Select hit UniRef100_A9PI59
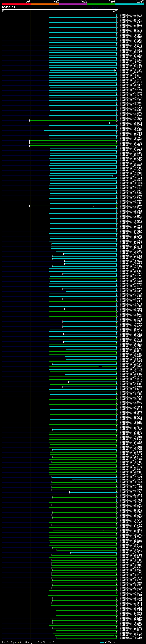Screen dimensions: 146x644 coord(131,35)
